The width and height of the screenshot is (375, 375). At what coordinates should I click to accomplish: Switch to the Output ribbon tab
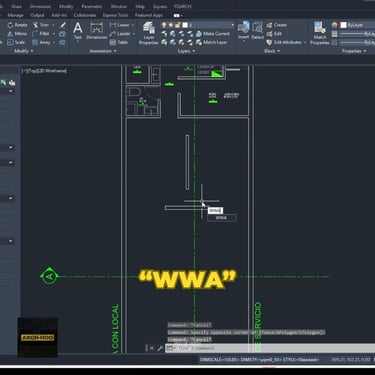(x=37, y=15)
